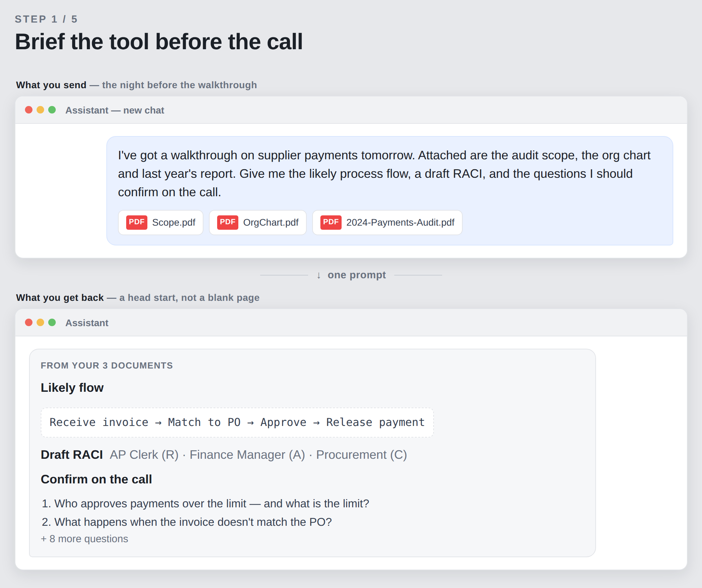Click the lower window 'Assistant' title
This screenshot has height=588, width=702.
coord(87,323)
